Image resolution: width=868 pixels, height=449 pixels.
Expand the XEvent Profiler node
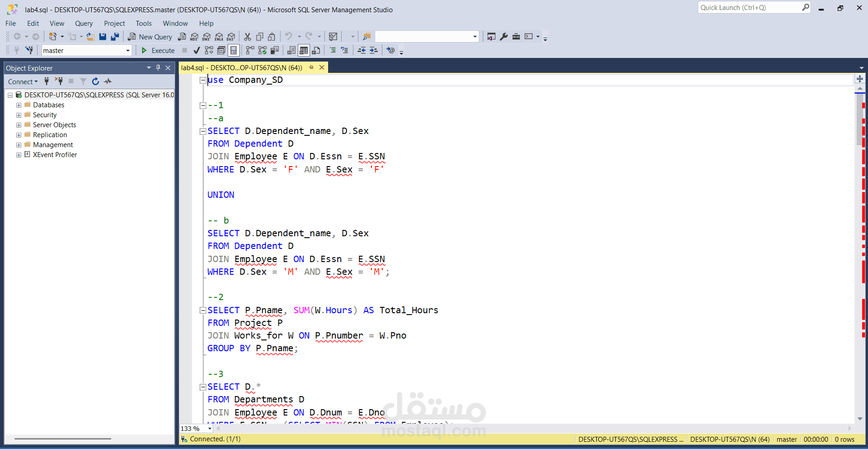pyautogui.click(x=19, y=155)
